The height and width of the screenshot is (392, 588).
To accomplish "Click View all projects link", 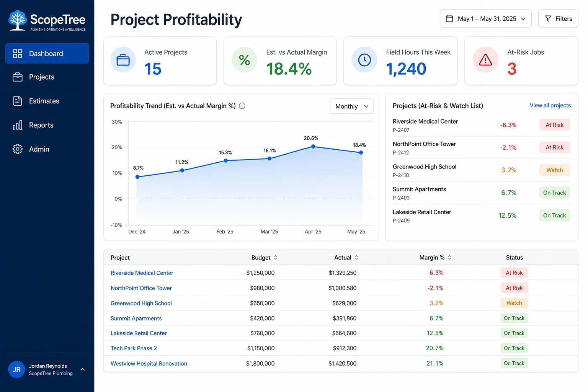I will tap(550, 105).
